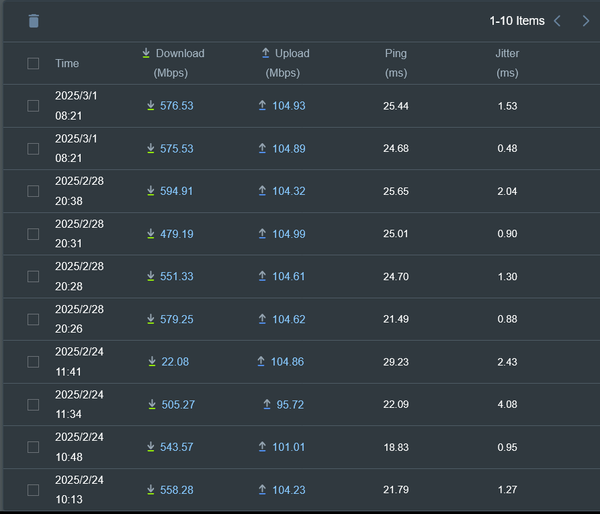The height and width of the screenshot is (514, 600).
Task: Click upload icon next to 95.72
Action: point(267,405)
